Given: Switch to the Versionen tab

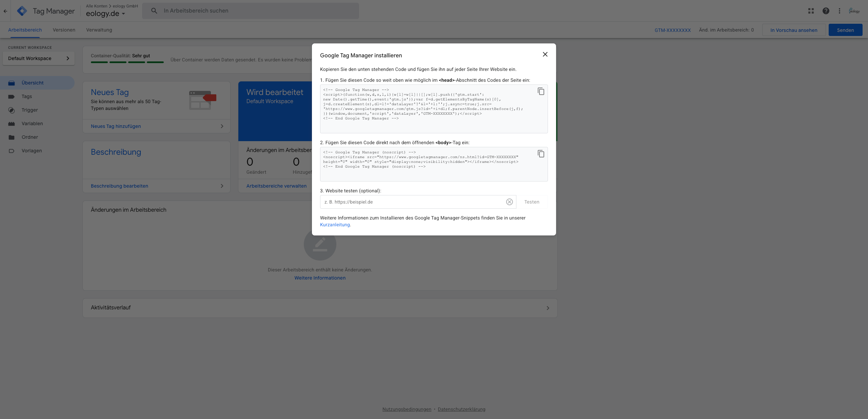Looking at the screenshot, I should coord(64,30).
